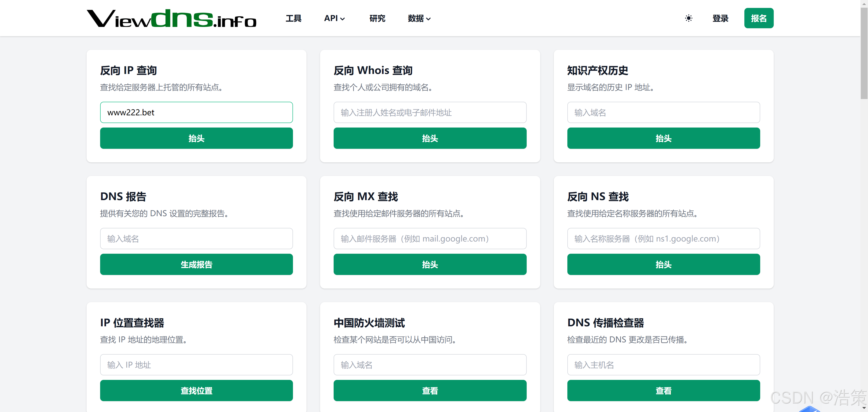Image resolution: width=868 pixels, height=412 pixels.
Task: Click 抬头 button under 知识产权历史
Action: click(x=663, y=138)
